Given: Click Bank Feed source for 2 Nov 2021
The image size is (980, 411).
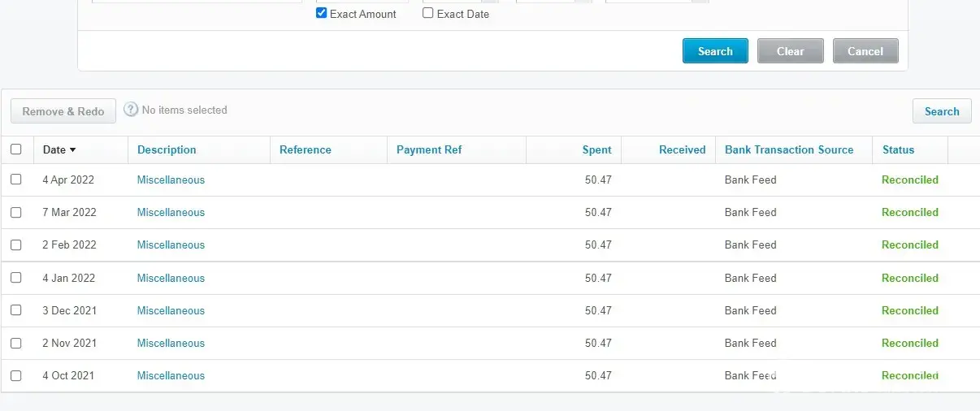Looking at the screenshot, I should tap(751, 343).
